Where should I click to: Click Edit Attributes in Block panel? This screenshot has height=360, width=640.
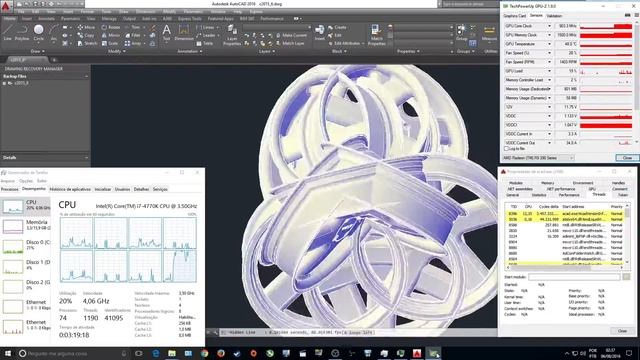pyautogui.click(x=346, y=43)
